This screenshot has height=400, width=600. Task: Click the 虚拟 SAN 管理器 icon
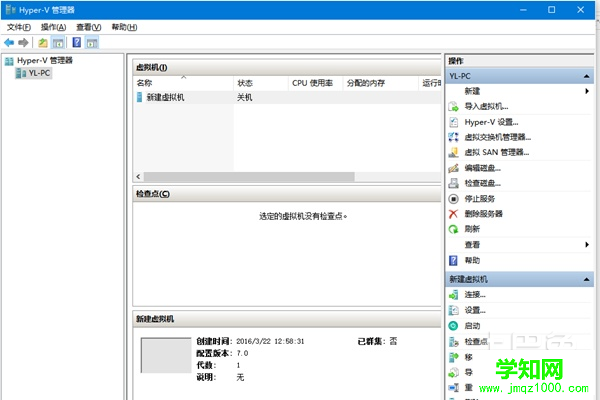(453, 152)
